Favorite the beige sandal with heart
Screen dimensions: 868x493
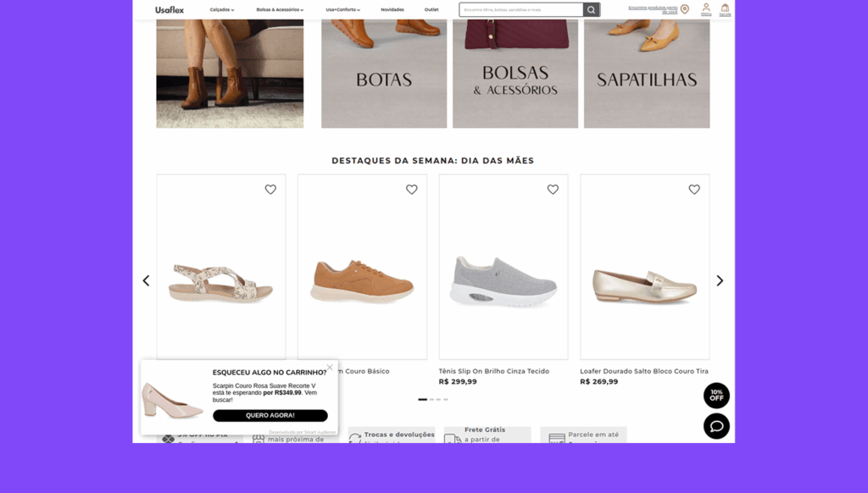270,190
